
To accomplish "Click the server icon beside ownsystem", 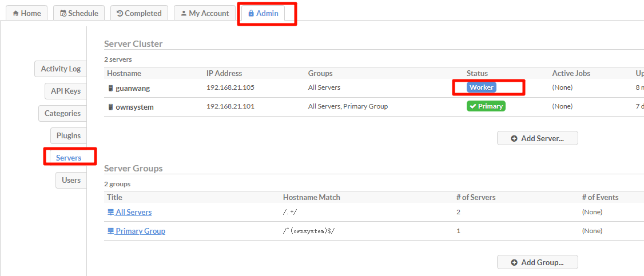I will coord(111,107).
